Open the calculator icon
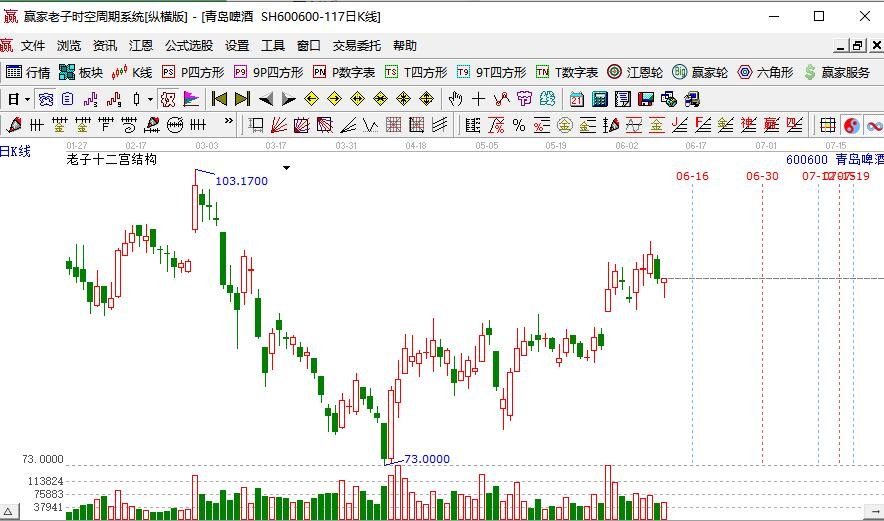The height and width of the screenshot is (521, 884). [600, 100]
